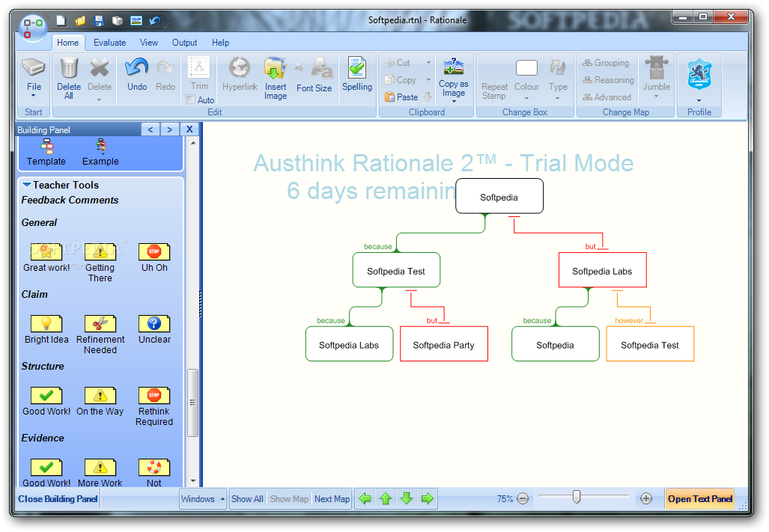Click the green up navigation arrow

pyautogui.click(x=386, y=498)
